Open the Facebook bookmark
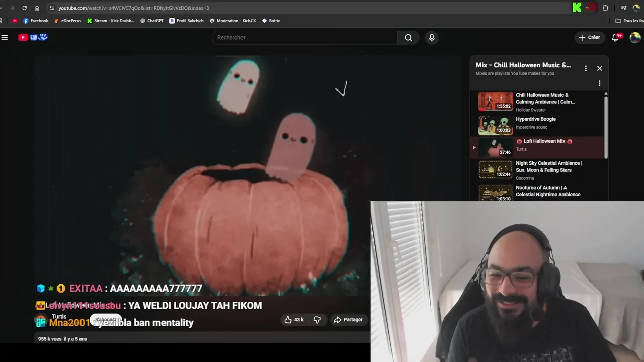The height and width of the screenshot is (362, 644). (x=36, y=21)
